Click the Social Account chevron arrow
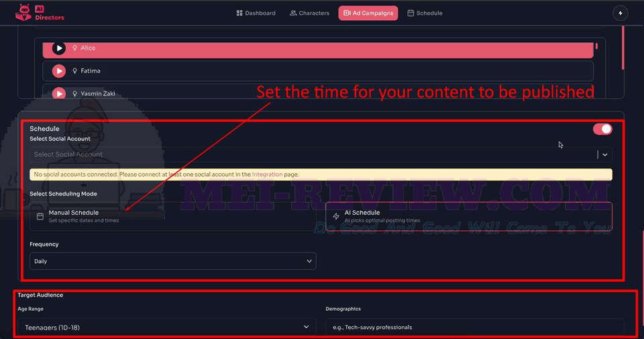 (x=605, y=155)
